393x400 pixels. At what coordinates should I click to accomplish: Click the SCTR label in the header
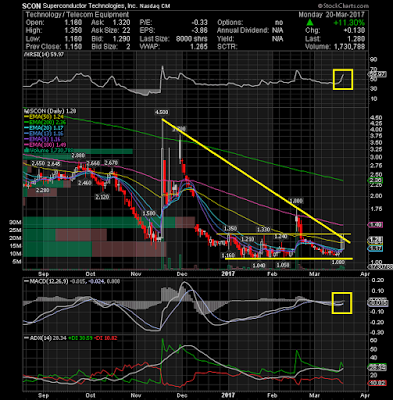click(227, 47)
